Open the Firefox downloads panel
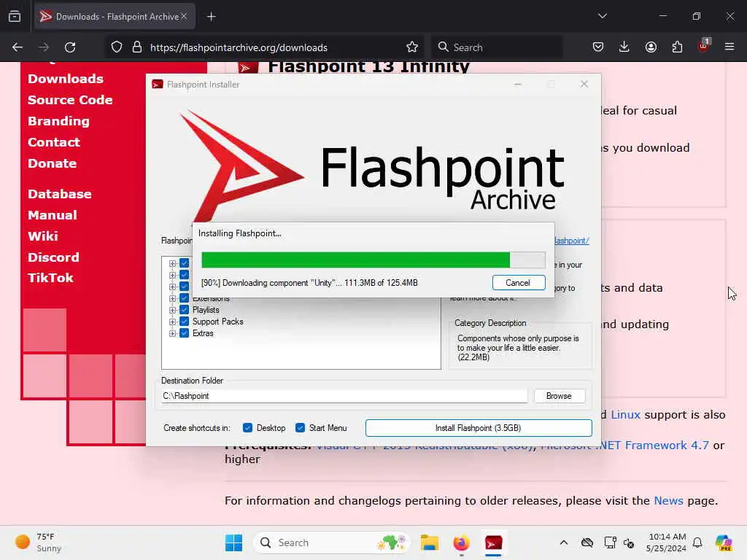The height and width of the screenshot is (560, 747). click(x=624, y=47)
